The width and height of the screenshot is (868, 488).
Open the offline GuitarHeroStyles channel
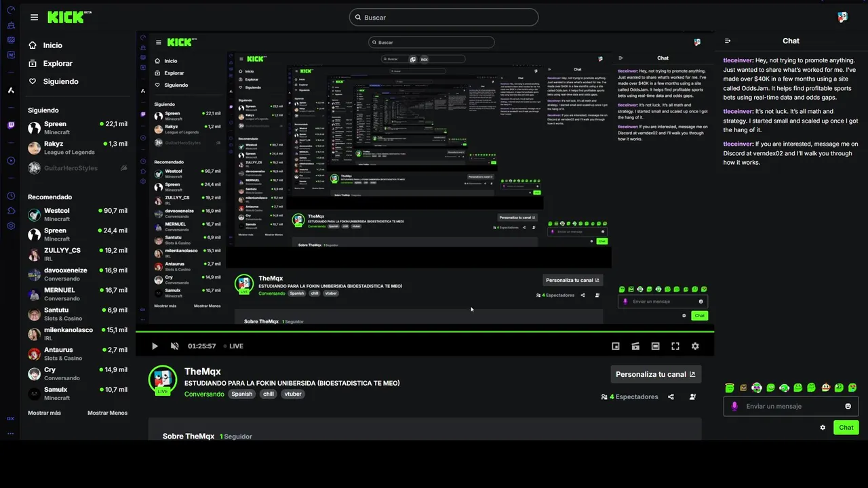click(77, 168)
